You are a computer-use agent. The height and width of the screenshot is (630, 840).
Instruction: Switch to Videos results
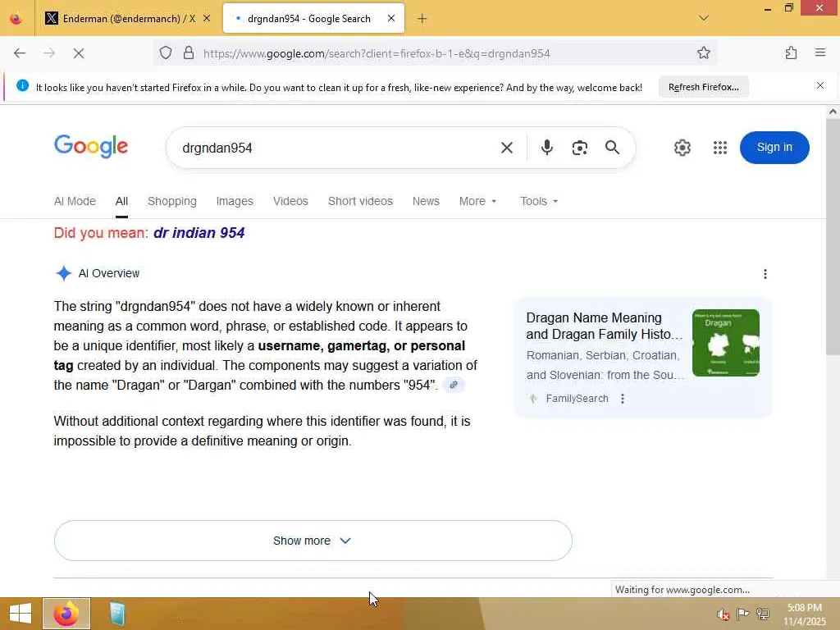point(290,202)
